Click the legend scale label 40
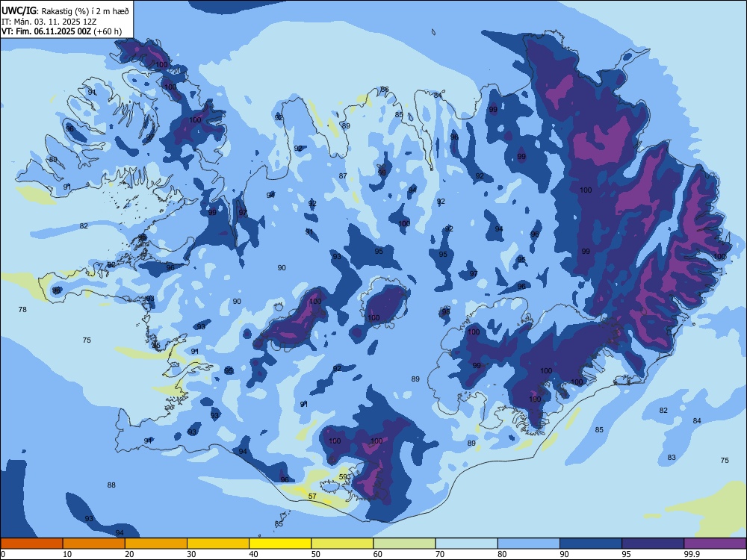 (253, 554)
